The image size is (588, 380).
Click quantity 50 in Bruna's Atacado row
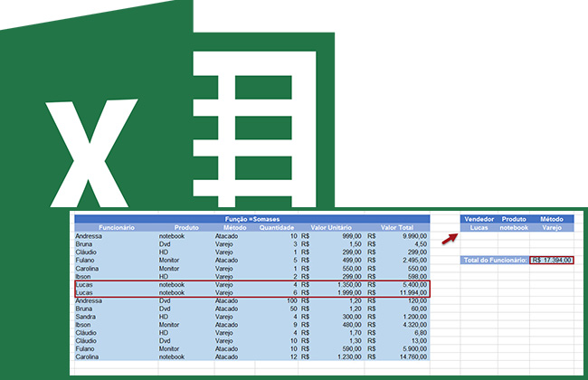coord(294,309)
